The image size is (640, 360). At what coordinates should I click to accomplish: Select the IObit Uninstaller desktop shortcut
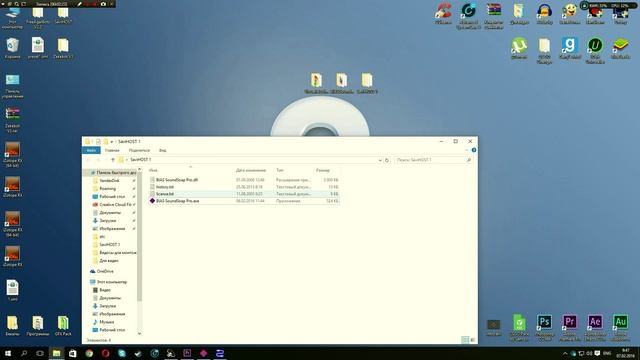click(595, 50)
